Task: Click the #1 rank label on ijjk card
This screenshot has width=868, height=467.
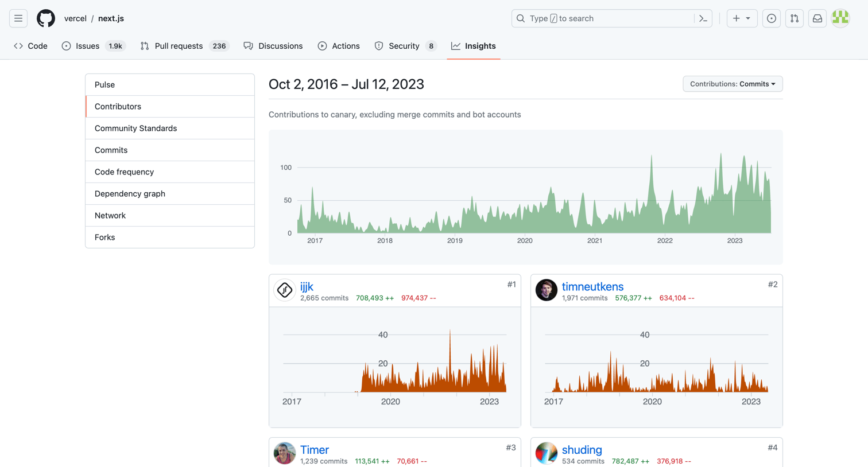Action: coord(511,285)
